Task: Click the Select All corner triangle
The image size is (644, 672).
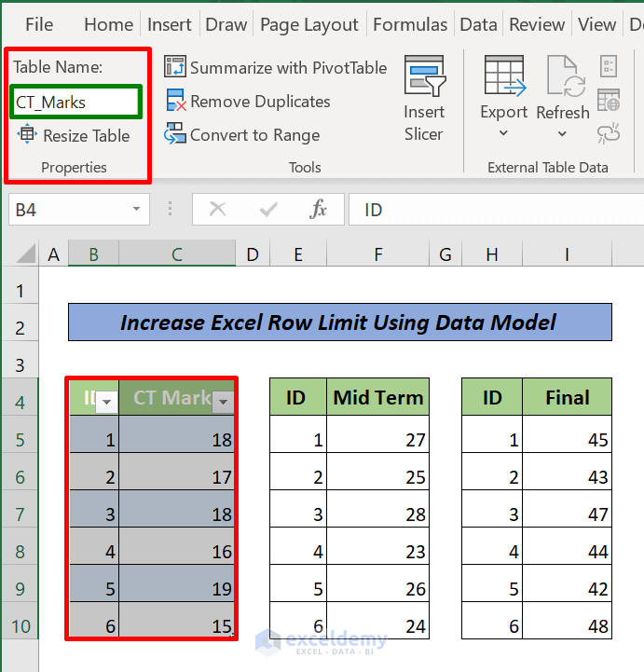Action: (27, 254)
